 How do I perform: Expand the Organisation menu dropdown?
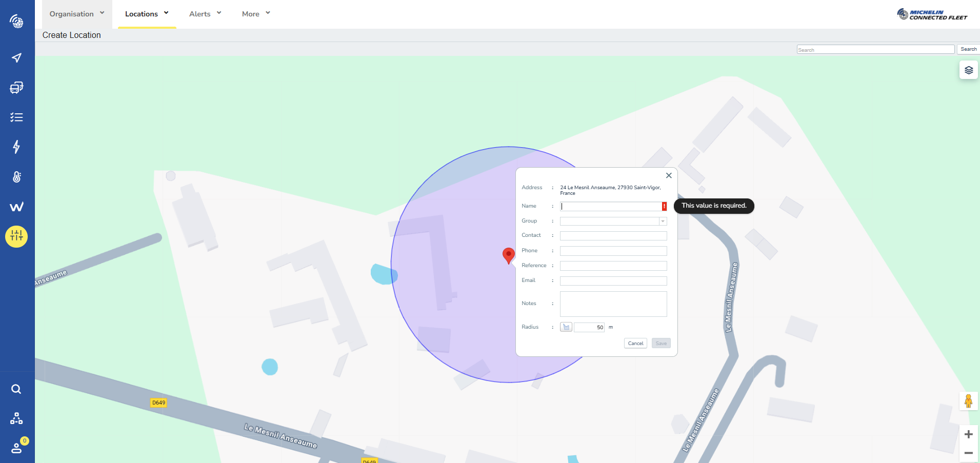coord(76,14)
